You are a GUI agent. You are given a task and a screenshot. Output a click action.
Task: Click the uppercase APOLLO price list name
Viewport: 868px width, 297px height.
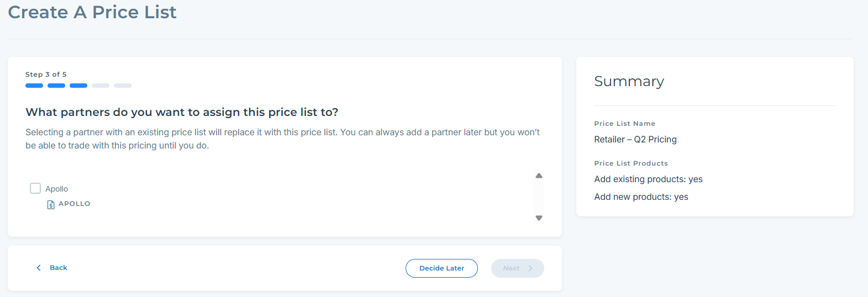click(x=75, y=204)
